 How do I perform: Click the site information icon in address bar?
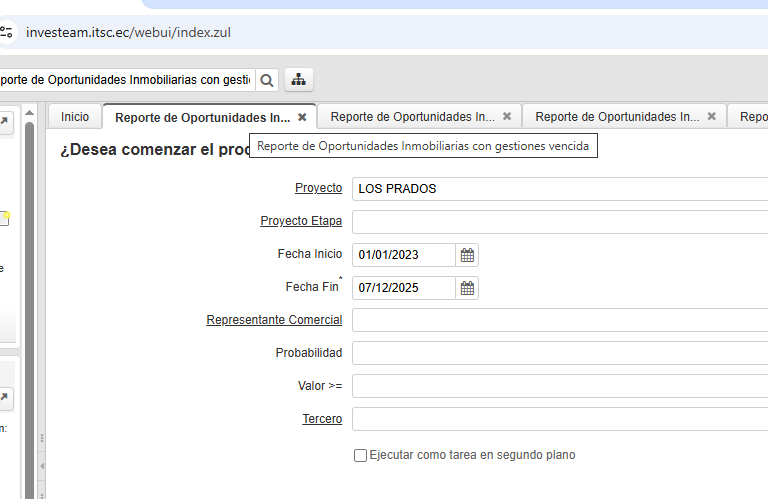(8, 32)
